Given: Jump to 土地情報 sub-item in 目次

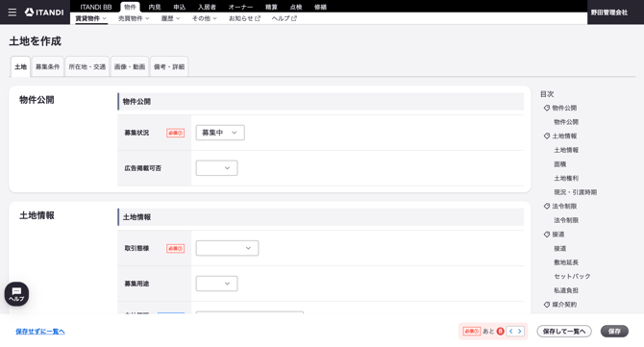Looking at the screenshot, I should [566, 150].
